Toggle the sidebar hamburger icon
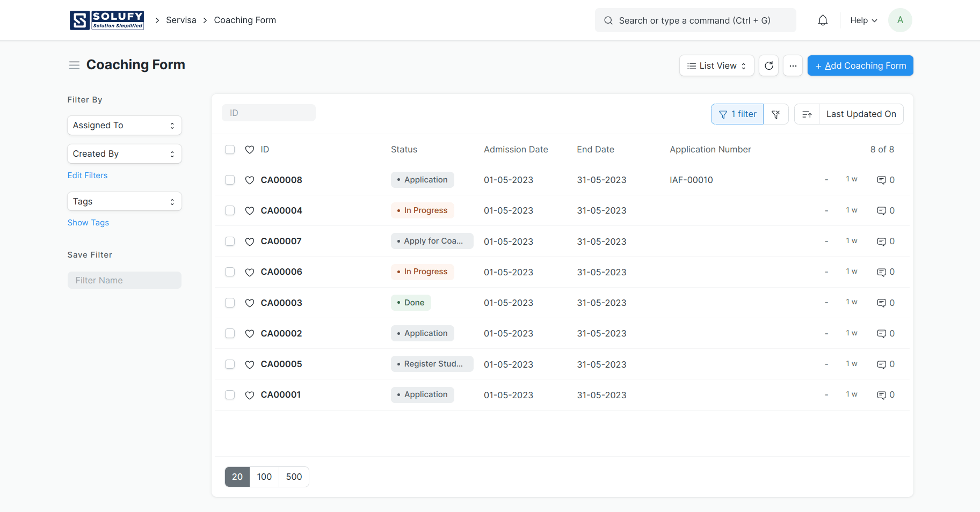This screenshot has width=980, height=512. click(74, 65)
